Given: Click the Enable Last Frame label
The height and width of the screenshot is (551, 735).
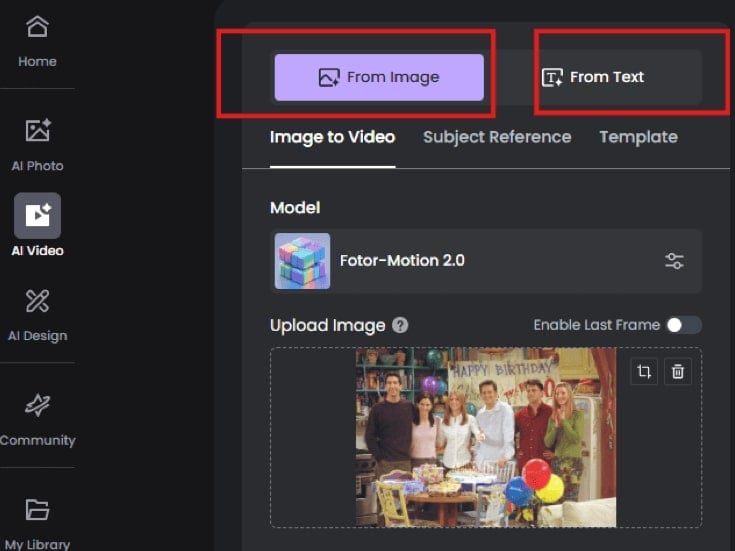Looking at the screenshot, I should point(596,325).
